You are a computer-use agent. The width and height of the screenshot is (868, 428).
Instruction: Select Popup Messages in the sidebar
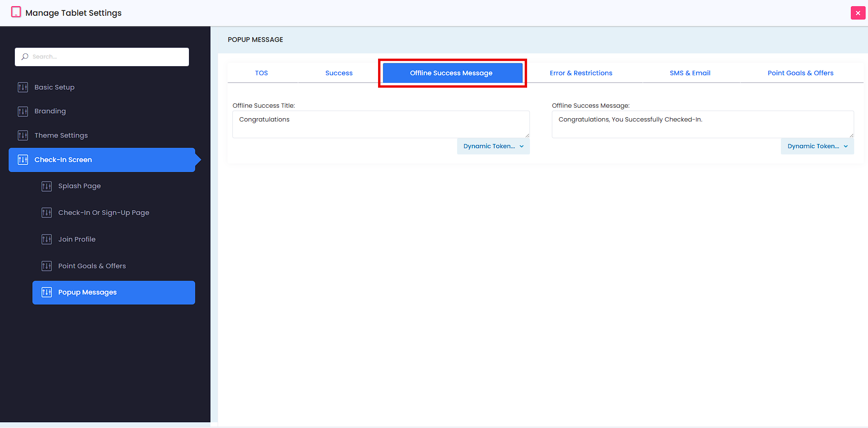(114, 293)
